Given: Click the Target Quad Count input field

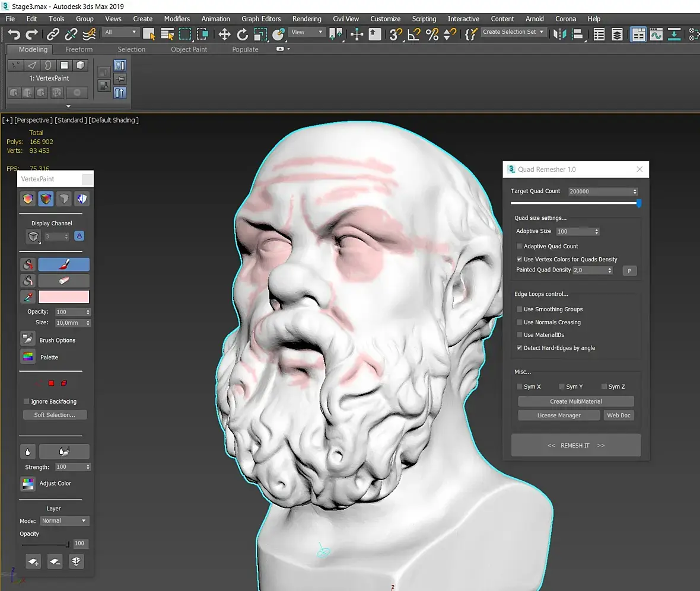Looking at the screenshot, I should coord(599,191).
